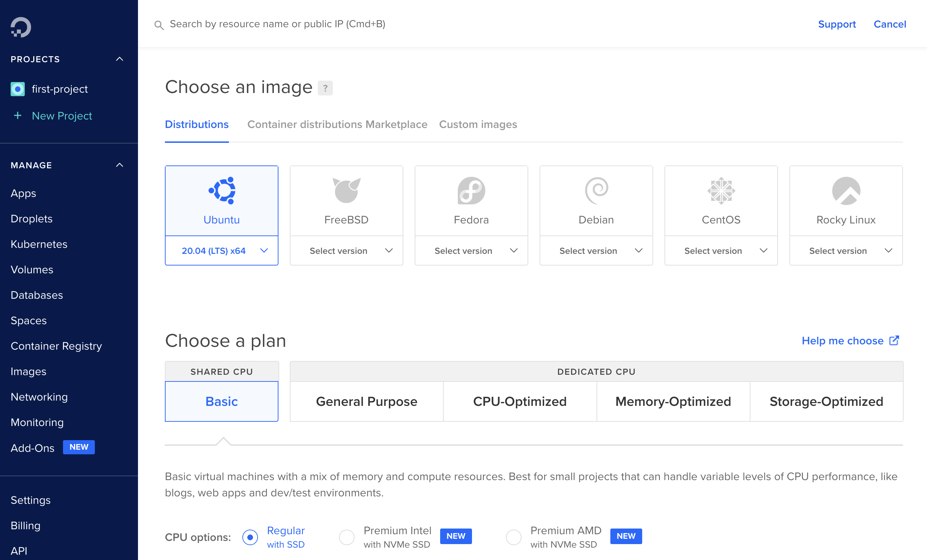Select the Storage-Optimized plan
The width and height of the screenshot is (927, 560).
coord(827,401)
